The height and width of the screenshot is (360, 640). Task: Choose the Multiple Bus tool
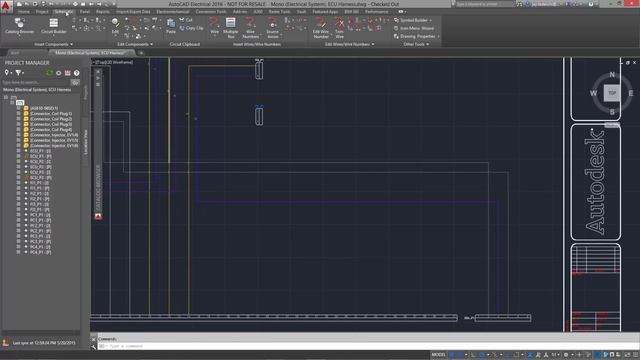[231, 28]
